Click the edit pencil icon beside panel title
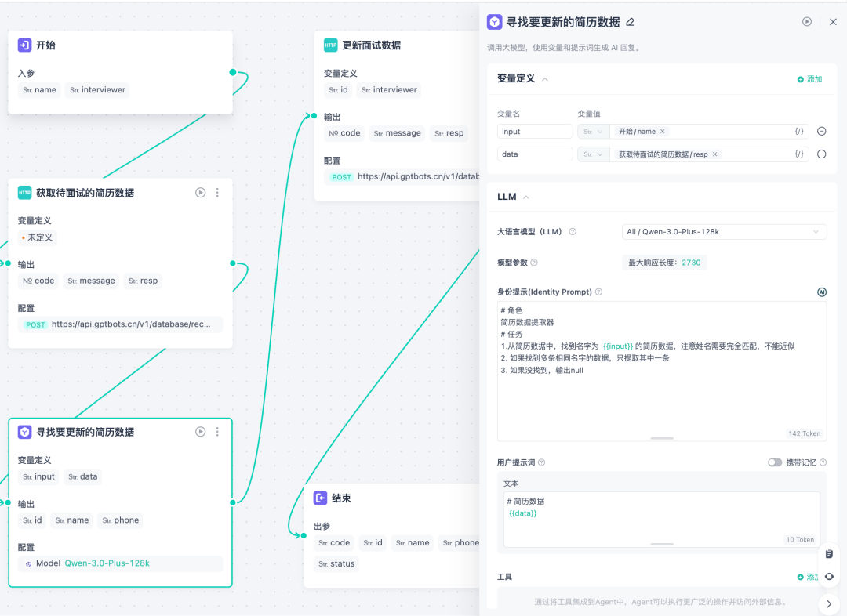The width and height of the screenshot is (847, 616). click(x=630, y=22)
